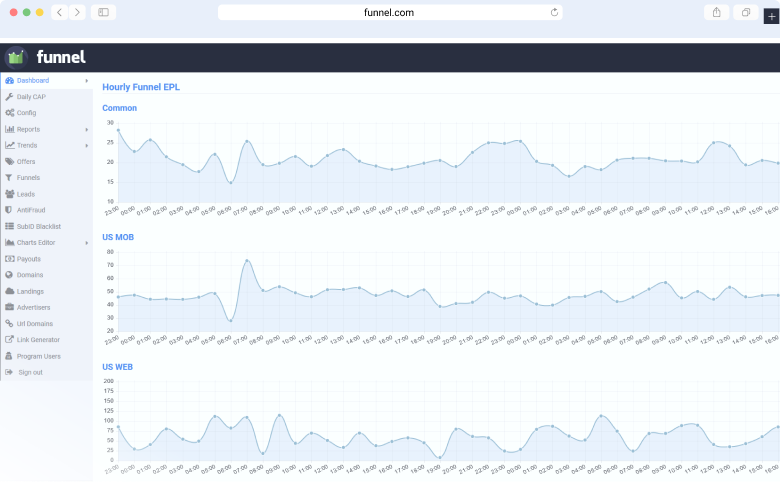This screenshot has height=482, width=780.
Task: Click the Link Generator icon
Action: pyautogui.click(x=9, y=339)
